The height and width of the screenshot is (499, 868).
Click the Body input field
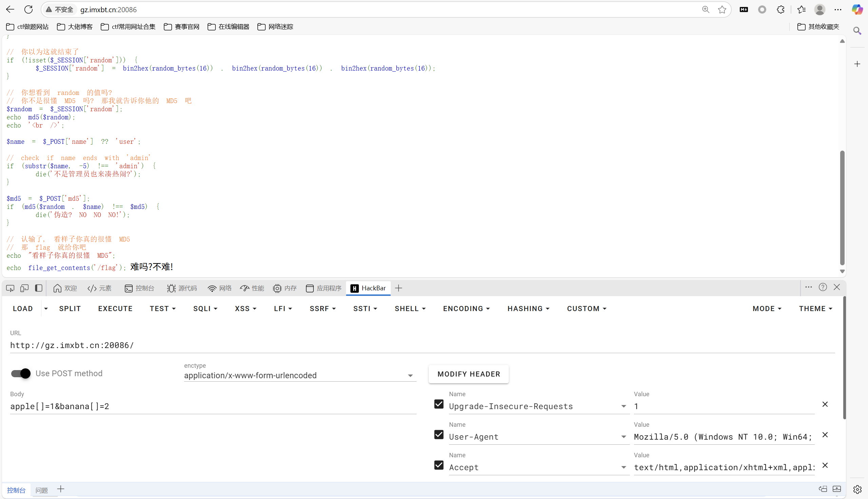tap(213, 406)
